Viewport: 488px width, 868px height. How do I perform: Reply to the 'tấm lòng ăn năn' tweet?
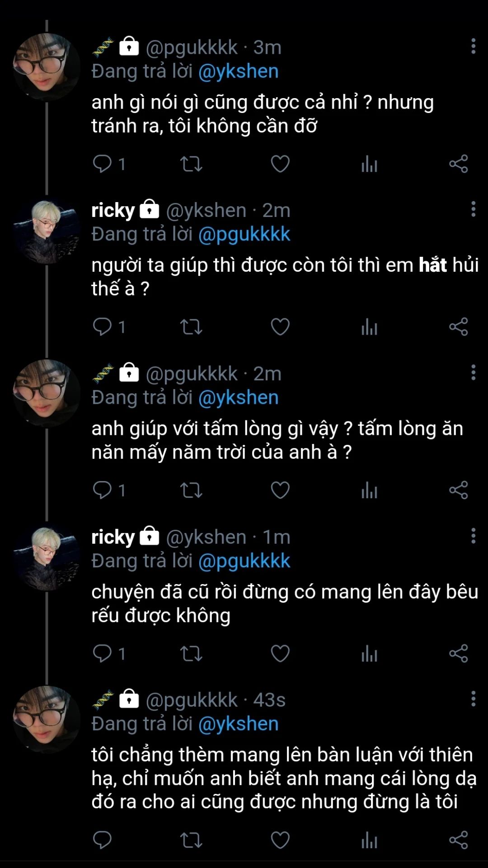[x=103, y=490]
